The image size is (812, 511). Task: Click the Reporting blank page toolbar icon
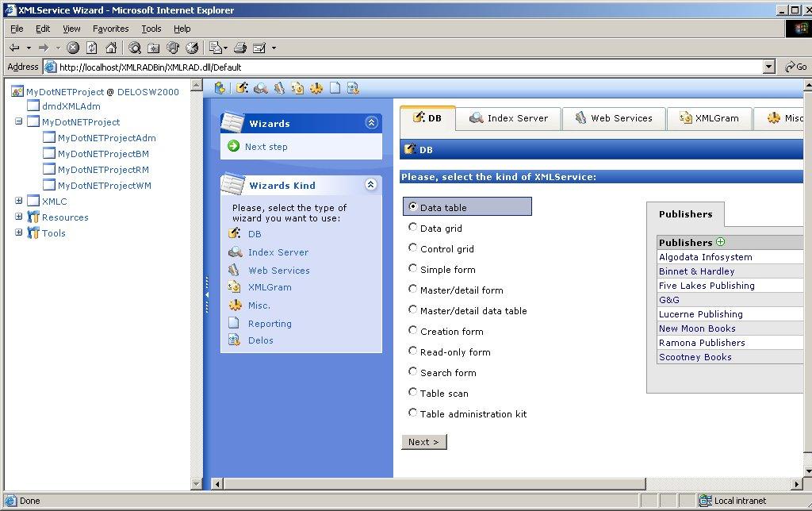pyautogui.click(x=335, y=88)
